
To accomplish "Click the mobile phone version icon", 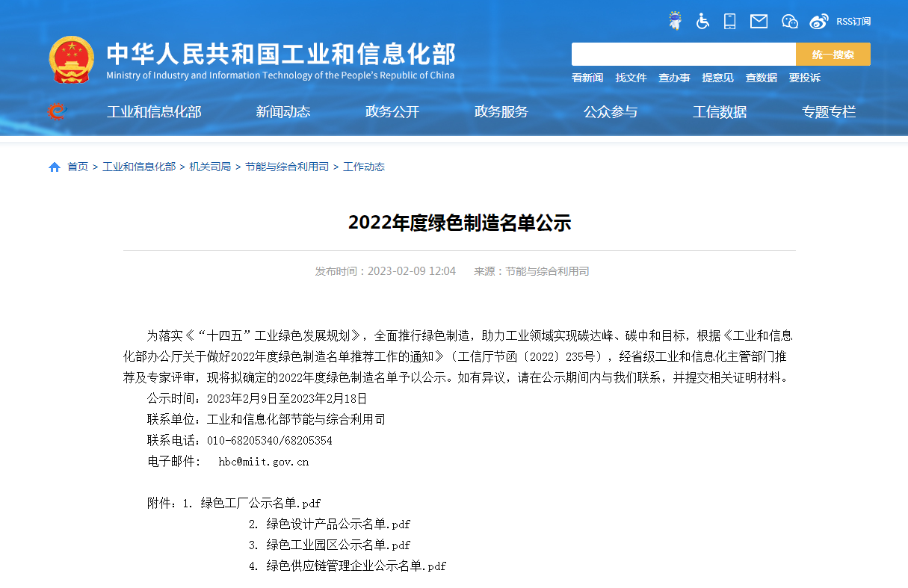I will 729,21.
